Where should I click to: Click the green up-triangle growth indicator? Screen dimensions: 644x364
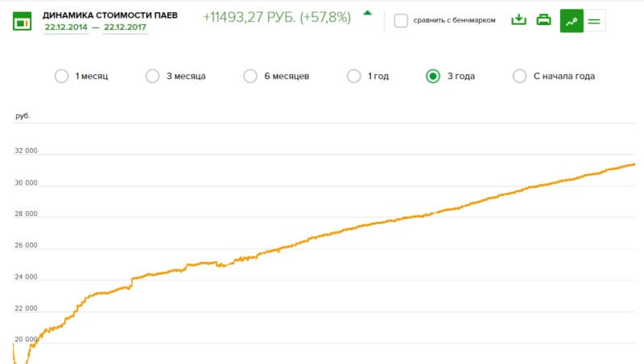pos(367,13)
